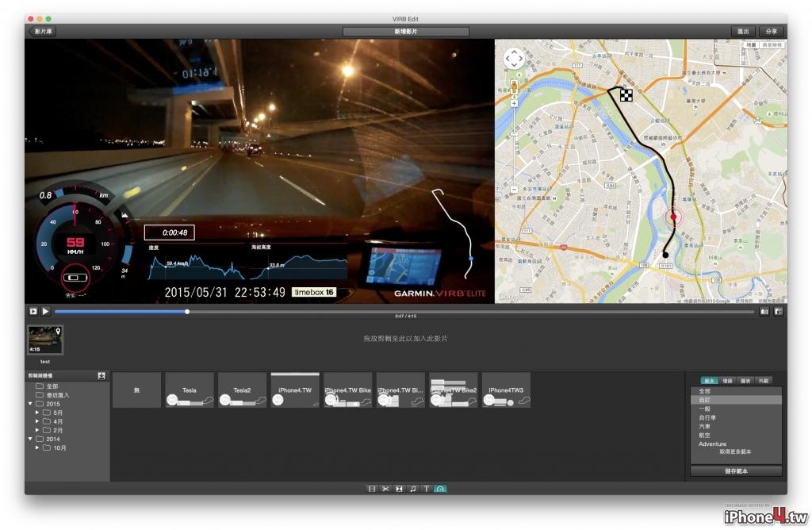Click the playback progress slider handle
This screenshot has width=812, height=530.
click(x=187, y=311)
